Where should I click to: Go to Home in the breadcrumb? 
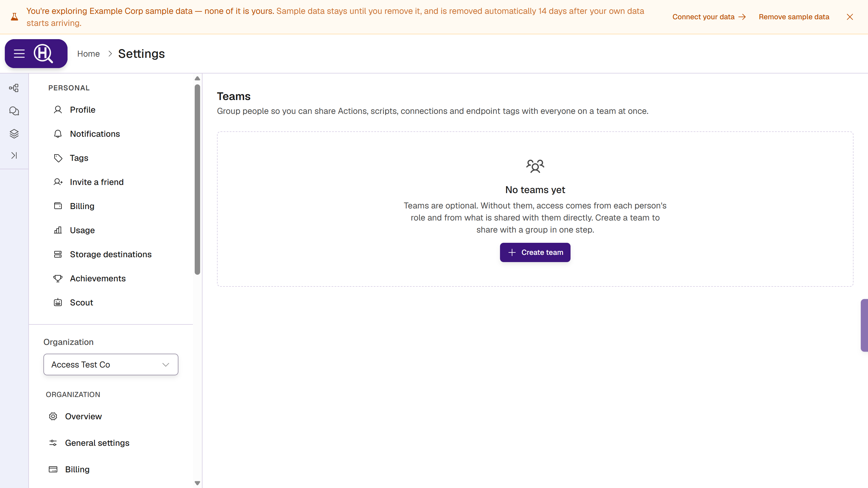(x=88, y=54)
